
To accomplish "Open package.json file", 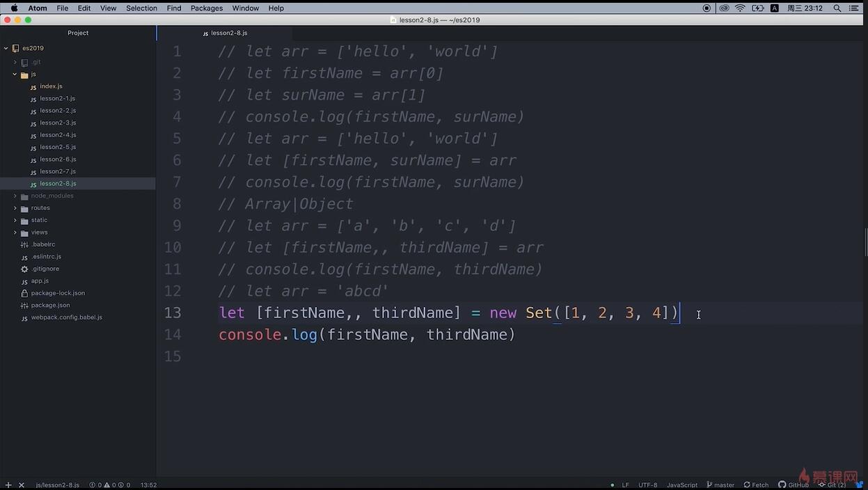I will 50,306.
